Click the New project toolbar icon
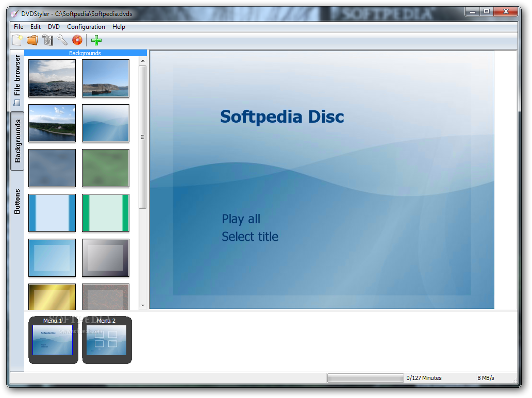Viewport: 532px width, 398px height. 18,40
